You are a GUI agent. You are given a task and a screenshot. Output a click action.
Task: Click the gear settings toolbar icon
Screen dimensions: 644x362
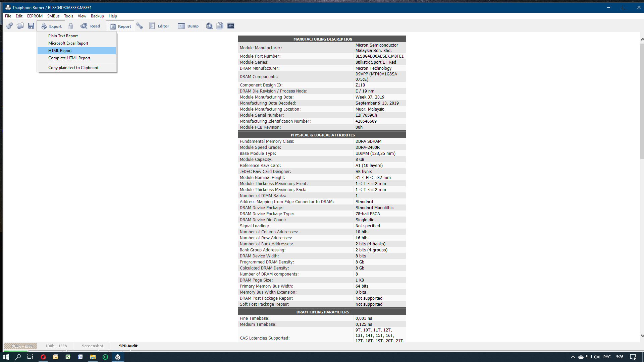(9, 26)
